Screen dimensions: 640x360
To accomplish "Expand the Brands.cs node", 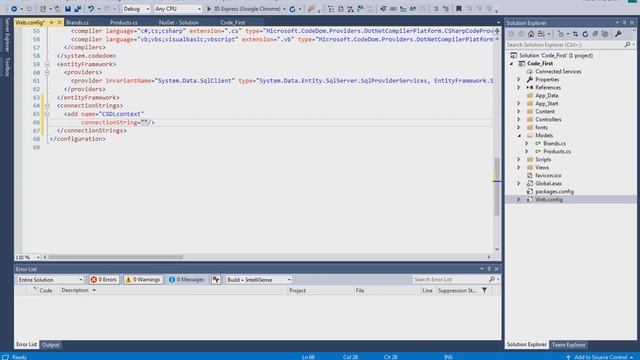I will pyautogui.click(x=527, y=143).
